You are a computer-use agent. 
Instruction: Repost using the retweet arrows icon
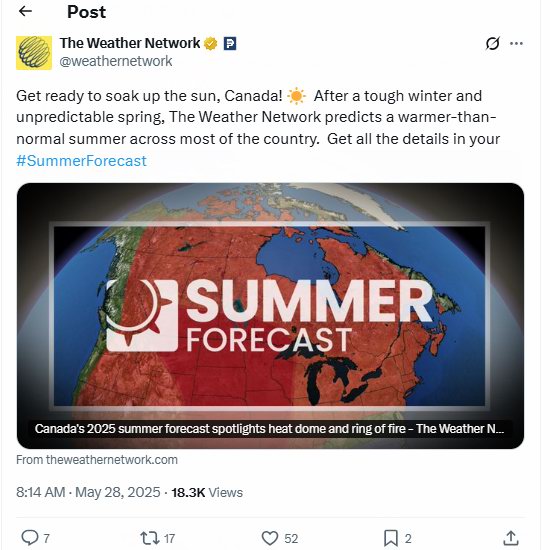click(x=150, y=538)
